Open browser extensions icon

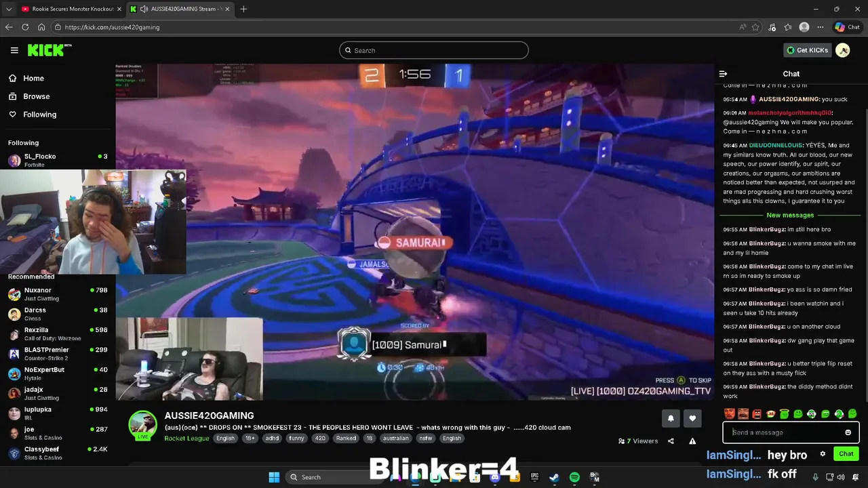(x=772, y=27)
